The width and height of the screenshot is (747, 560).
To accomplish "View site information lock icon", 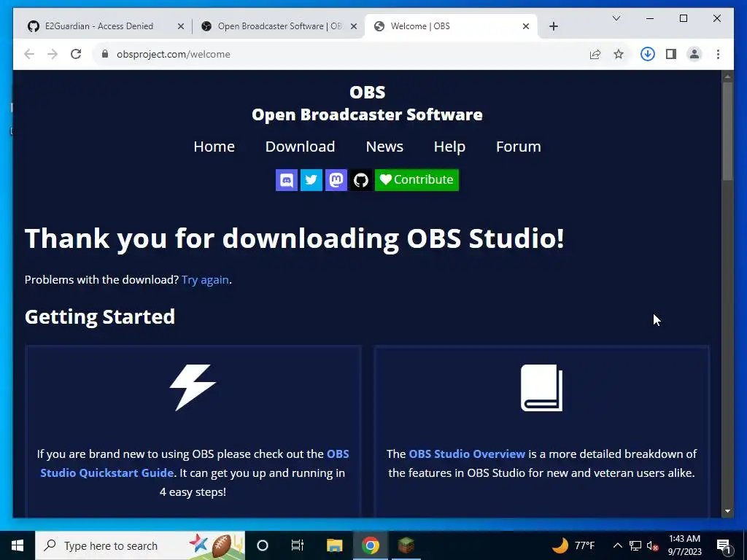I will pos(105,54).
